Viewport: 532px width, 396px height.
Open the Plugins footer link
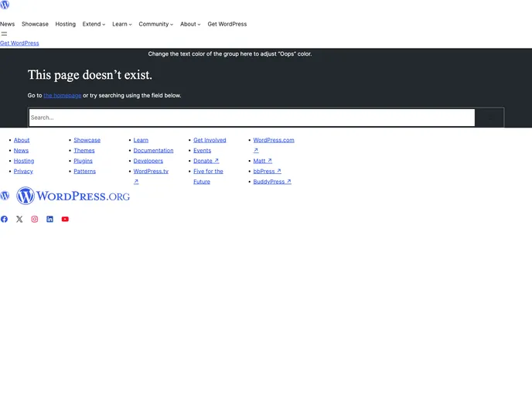point(84,161)
